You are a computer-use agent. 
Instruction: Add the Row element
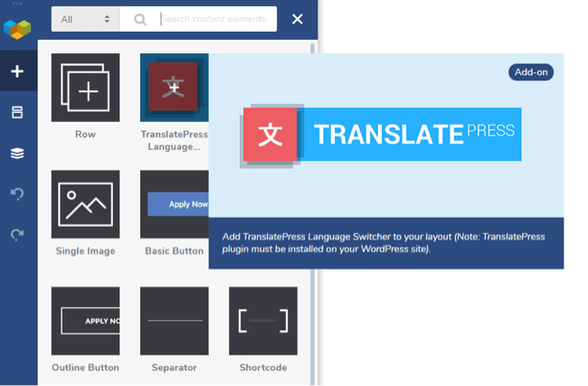pyautogui.click(x=86, y=88)
